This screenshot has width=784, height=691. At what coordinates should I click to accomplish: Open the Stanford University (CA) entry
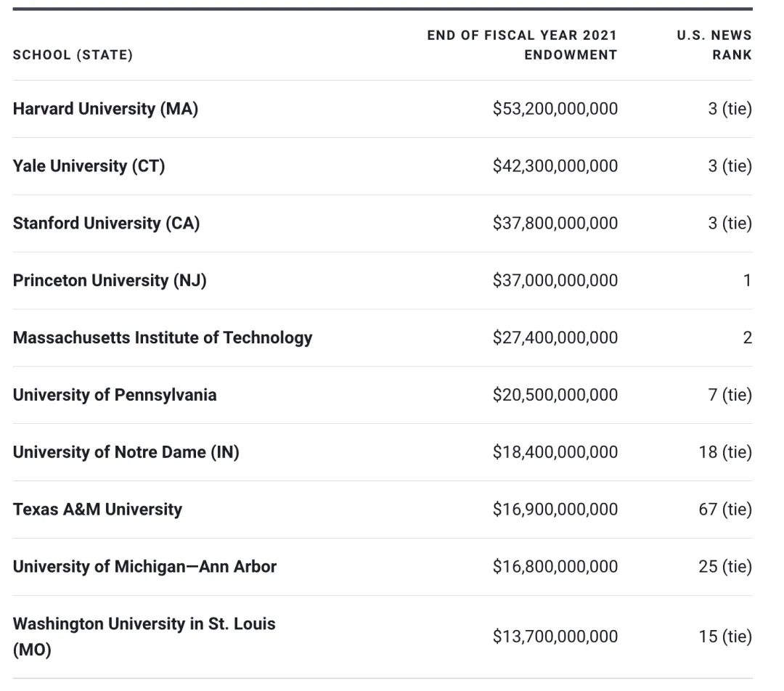point(106,224)
